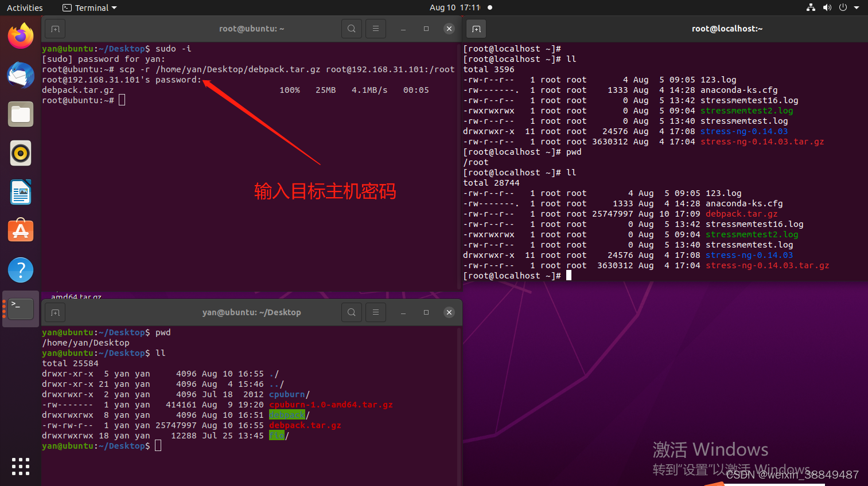
Task: Click the cpuburn/ directory entry
Action: 289,394
